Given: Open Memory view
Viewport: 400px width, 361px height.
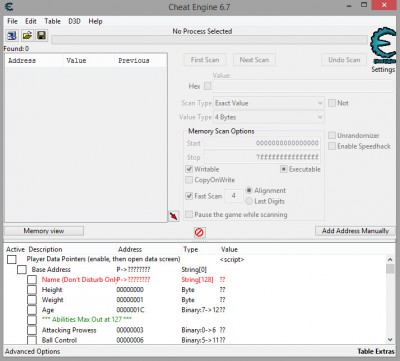Looking at the screenshot, I should (x=44, y=231).
